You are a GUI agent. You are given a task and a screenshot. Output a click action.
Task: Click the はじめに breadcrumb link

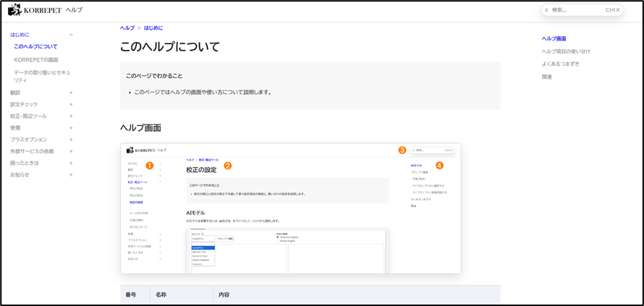[153, 27]
